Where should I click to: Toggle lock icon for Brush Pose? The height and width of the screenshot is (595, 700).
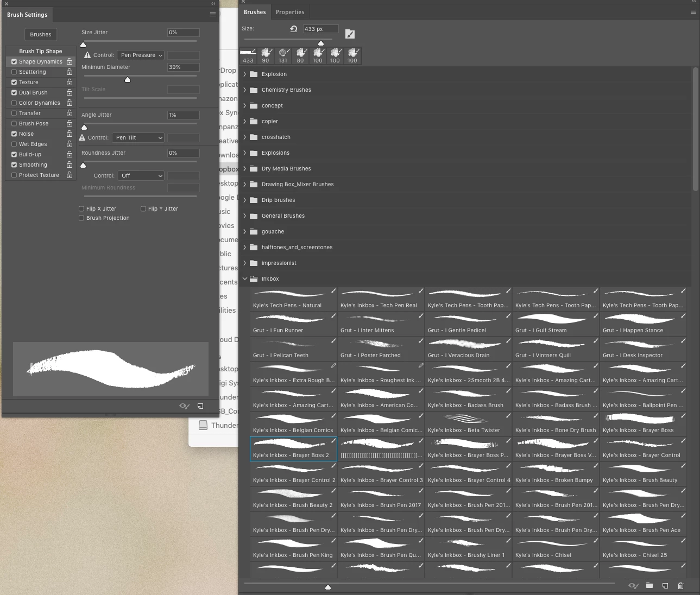70,123
